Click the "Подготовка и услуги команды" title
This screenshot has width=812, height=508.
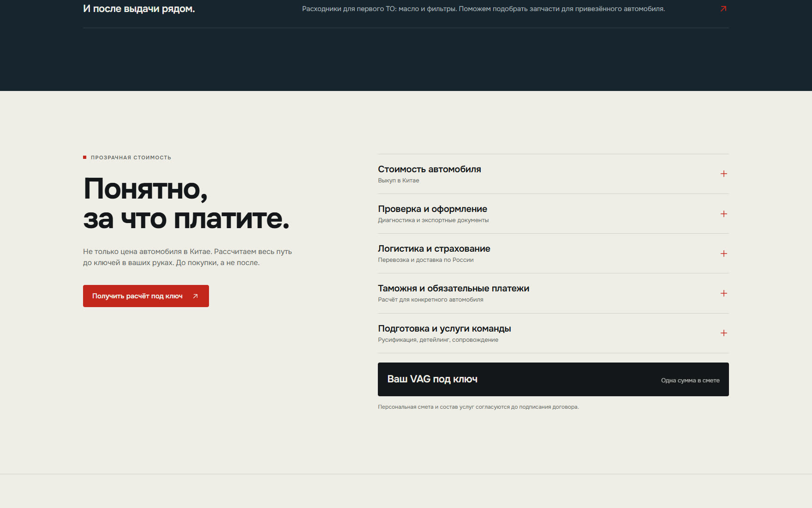444,328
